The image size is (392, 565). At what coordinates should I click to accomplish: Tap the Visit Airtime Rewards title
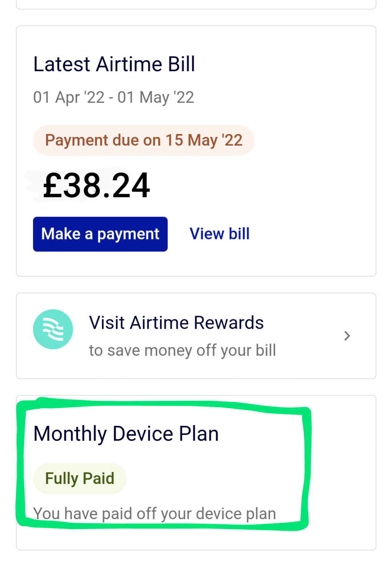click(x=176, y=323)
